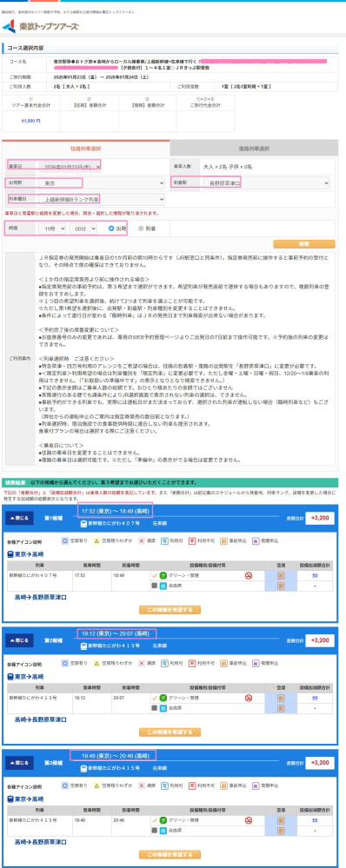Collapse second candidate with 閉じる button
The width and height of the screenshot is (346, 868).
point(19,640)
